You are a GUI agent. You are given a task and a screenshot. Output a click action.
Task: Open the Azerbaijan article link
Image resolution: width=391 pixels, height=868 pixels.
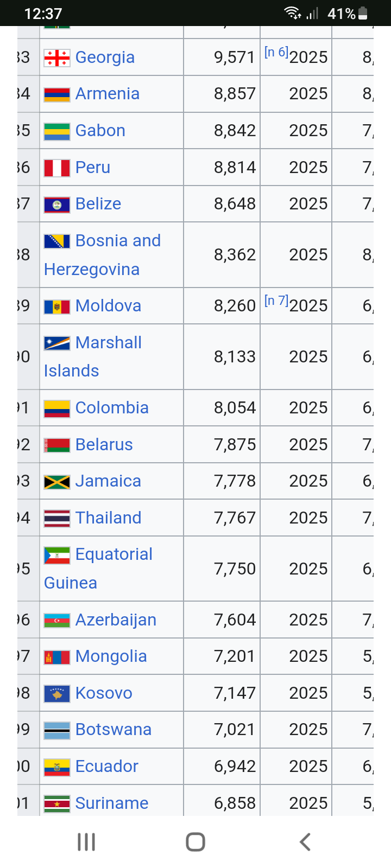pyautogui.click(x=116, y=620)
